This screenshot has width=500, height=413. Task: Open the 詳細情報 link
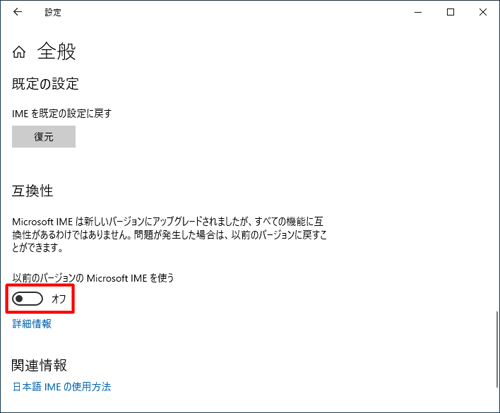click(x=32, y=323)
